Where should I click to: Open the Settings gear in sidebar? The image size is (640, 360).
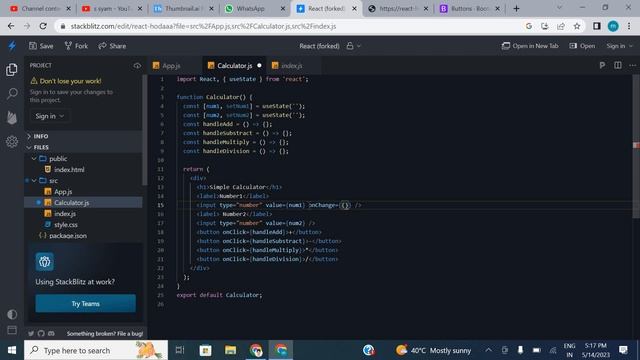tap(12, 142)
